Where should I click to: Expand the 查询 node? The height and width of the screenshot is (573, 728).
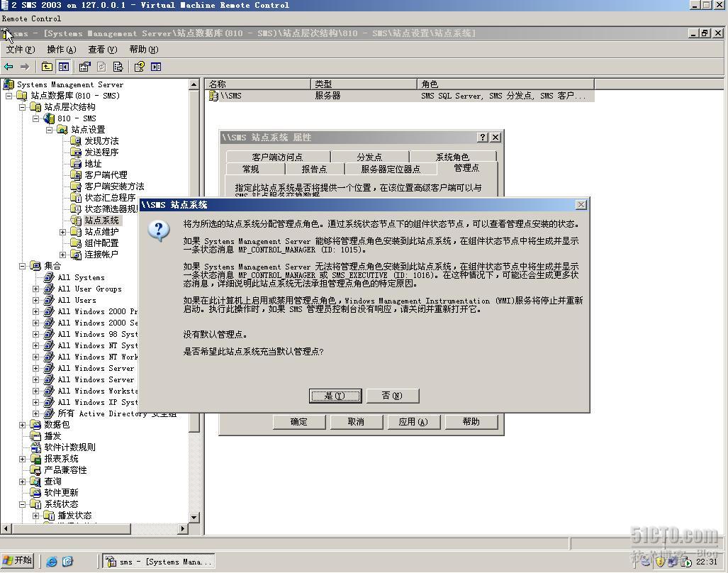[22, 482]
